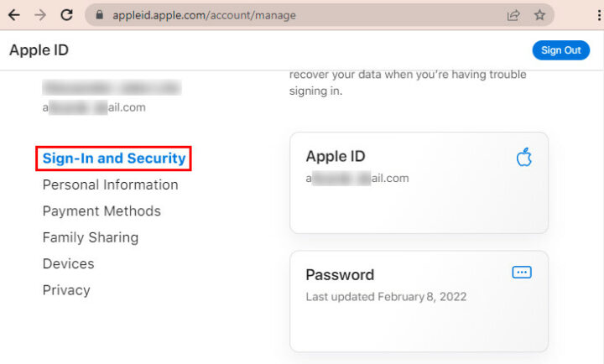Navigate to the Privacy section
This screenshot has width=604, height=364.
point(66,290)
